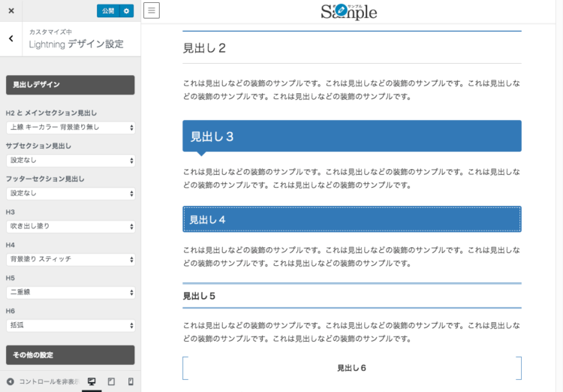Open publish settings gear icon
563x392 pixels.
point(126,11)
